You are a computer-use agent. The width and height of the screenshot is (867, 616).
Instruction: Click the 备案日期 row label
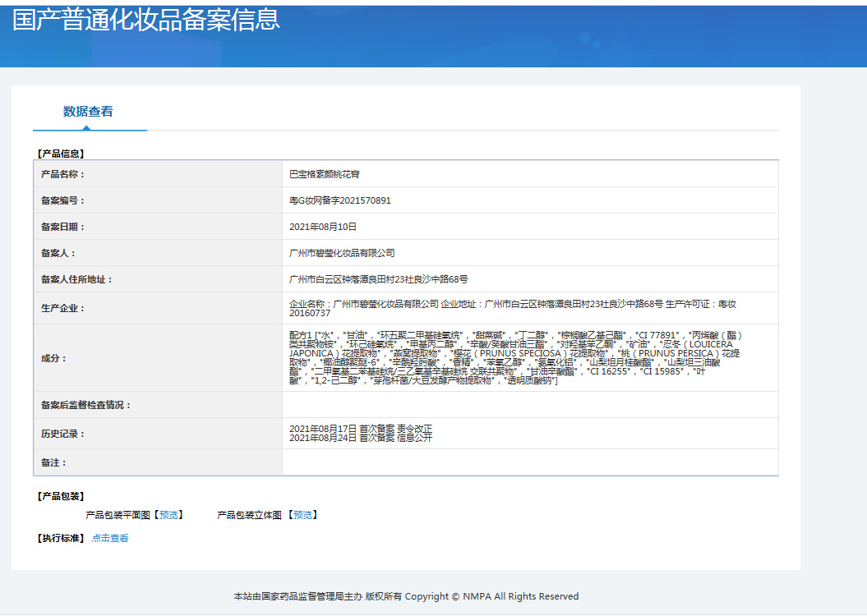[63, 227]
